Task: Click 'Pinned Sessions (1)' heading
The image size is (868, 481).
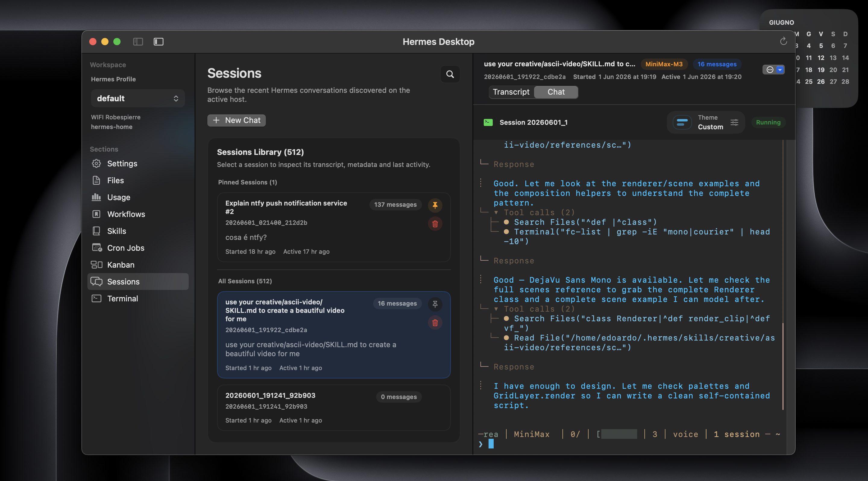Action: coord(247,182)
